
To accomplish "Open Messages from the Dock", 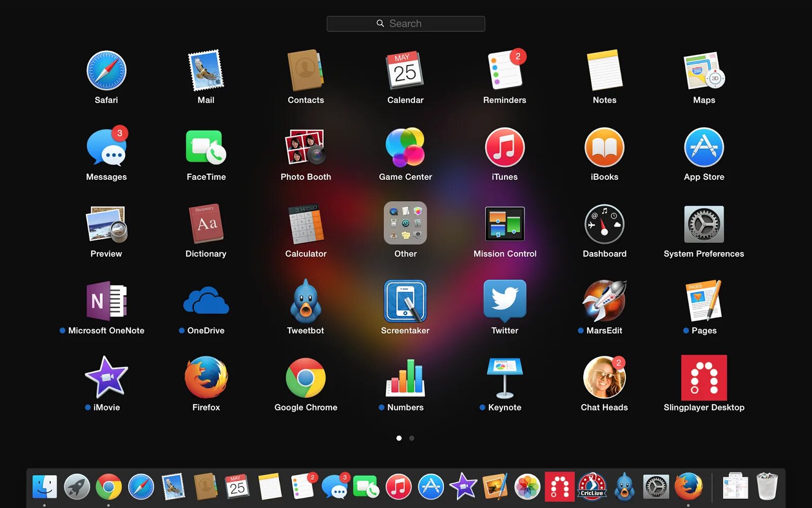I will pyautogui.click(x=335, y=486).
